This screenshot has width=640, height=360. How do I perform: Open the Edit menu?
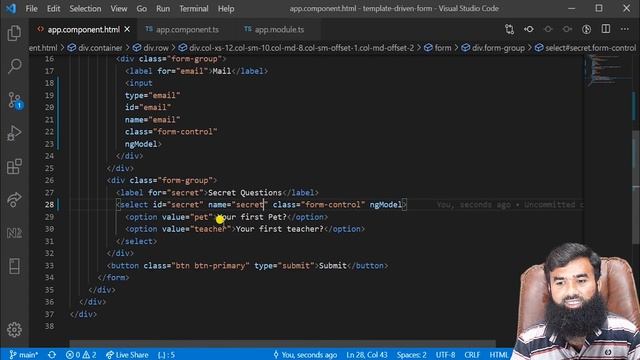coord(53,9)
